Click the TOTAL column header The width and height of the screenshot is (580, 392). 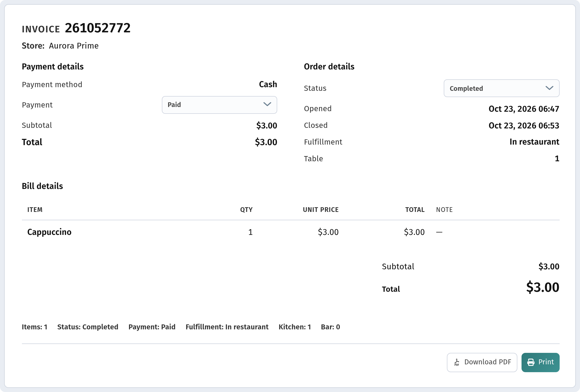pyautogui.click(x=415, y=210)
